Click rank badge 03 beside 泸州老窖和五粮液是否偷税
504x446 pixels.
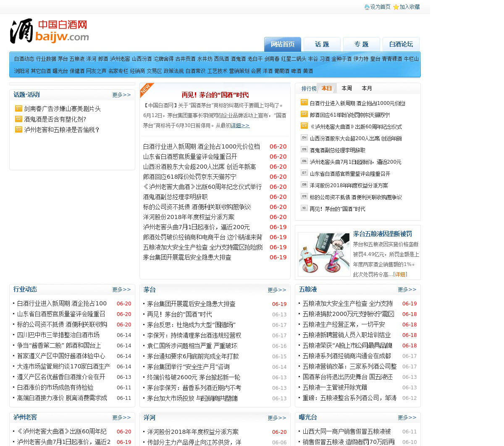[18, 130]
